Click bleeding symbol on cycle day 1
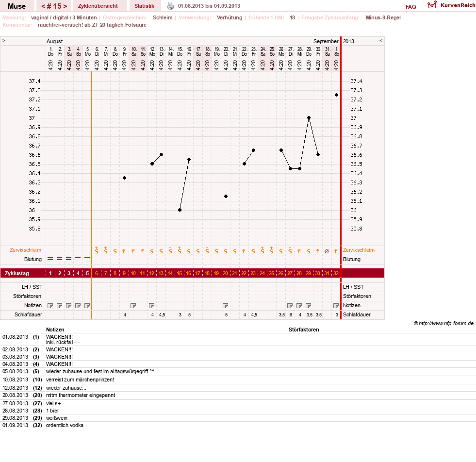The image size is (476, 462). tap(50, 258)
